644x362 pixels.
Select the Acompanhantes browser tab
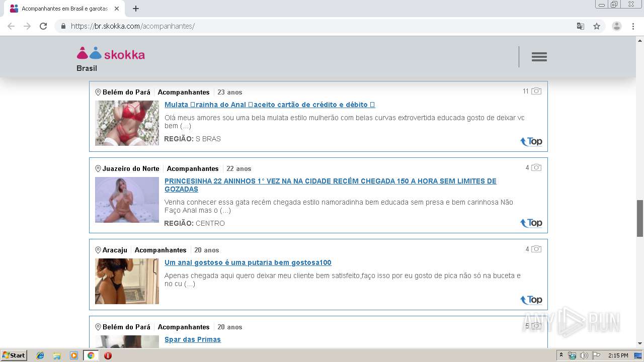pos(64,9)
